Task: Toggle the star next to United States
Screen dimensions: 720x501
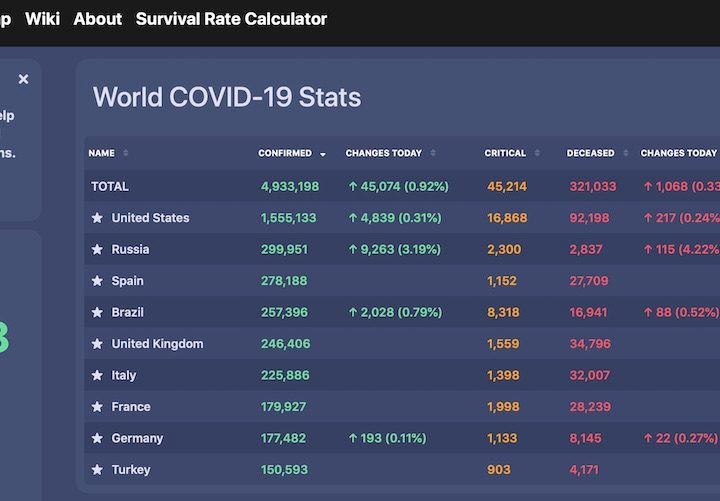Action: click(97, 218)
